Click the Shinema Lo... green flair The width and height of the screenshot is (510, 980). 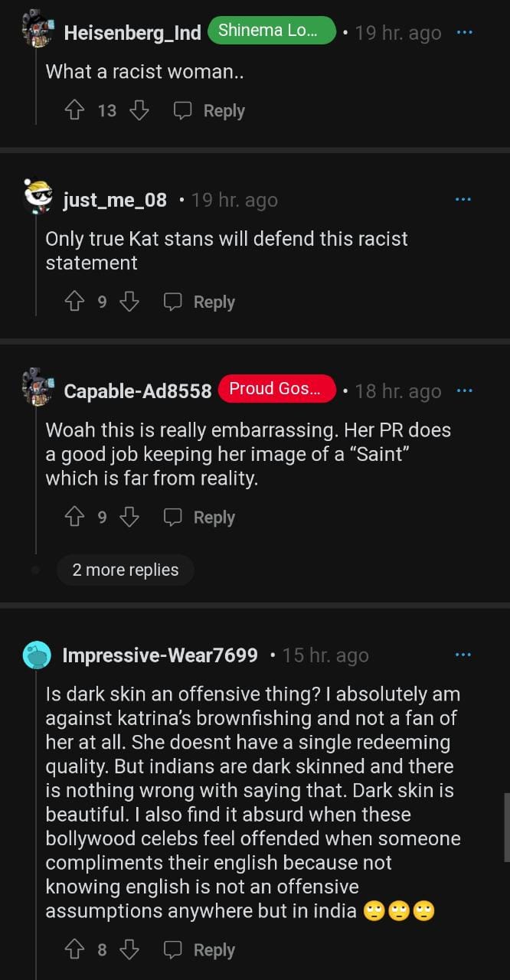tap(272, 31)
